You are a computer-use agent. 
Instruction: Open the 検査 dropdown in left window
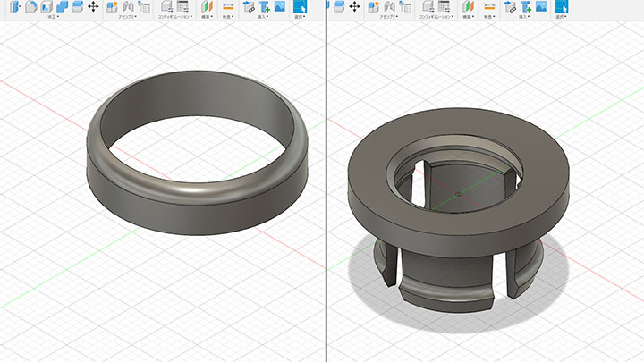point(228,17)
